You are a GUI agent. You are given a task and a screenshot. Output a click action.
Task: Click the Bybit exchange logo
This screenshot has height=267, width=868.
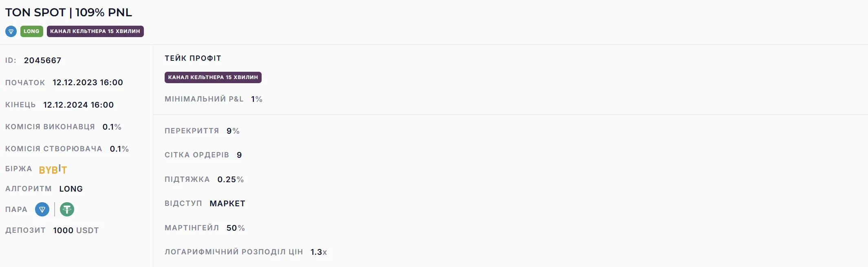click(x=53, y=169)
